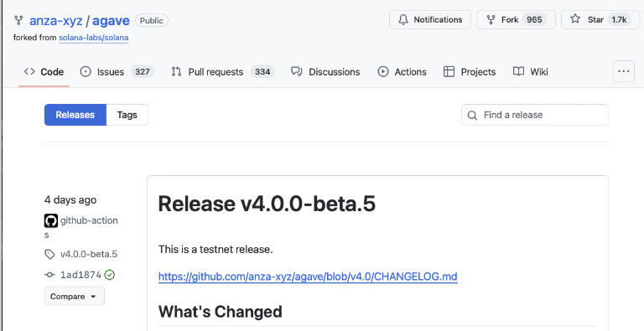Fork the agave repository

point(516,20)
